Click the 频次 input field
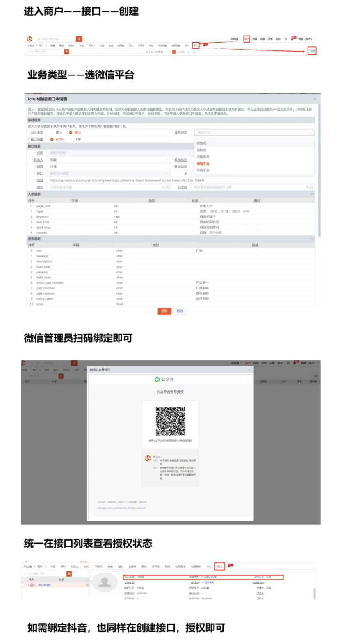349x644 pixels. click(x=109, y=187)
